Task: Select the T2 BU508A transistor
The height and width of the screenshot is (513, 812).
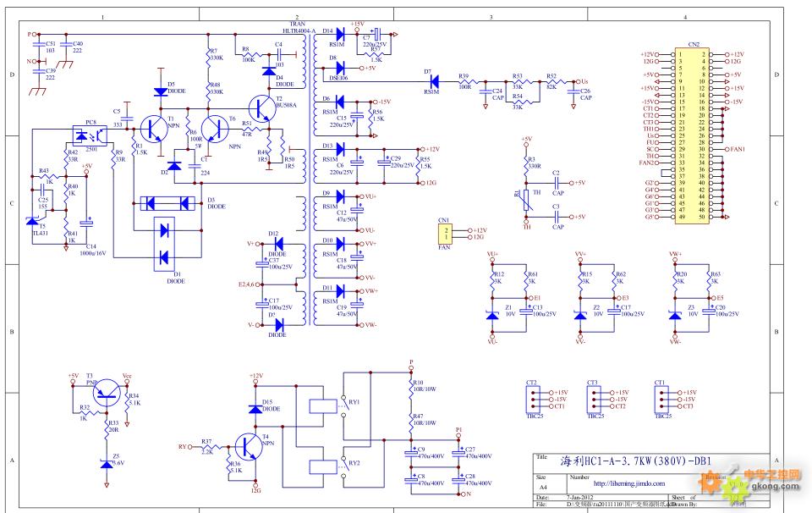Action: 261,109
